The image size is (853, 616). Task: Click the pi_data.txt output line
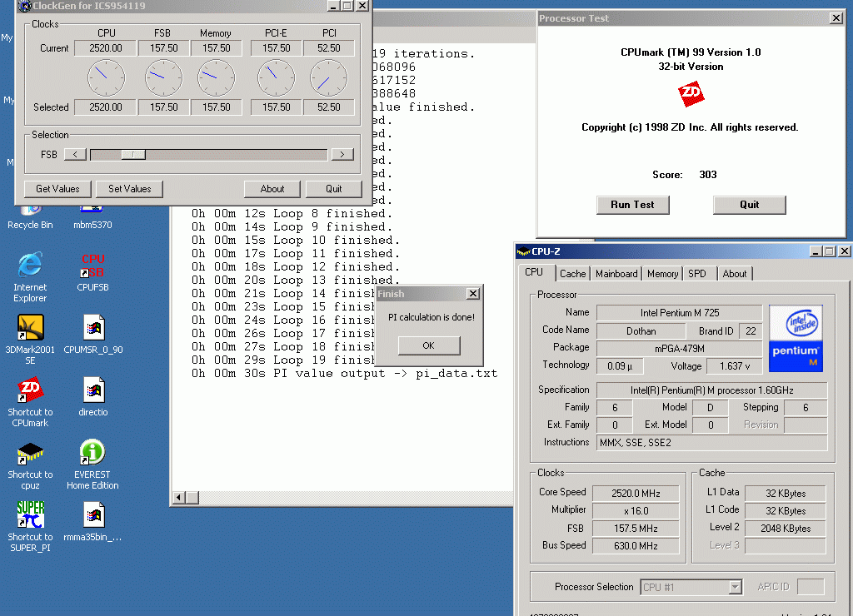tap(344, 374)
